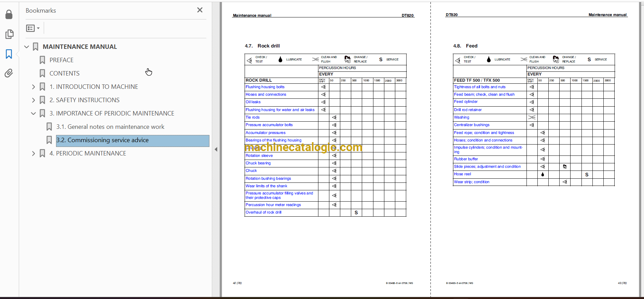Open the security lock panel icon
This screenshot has height=299, width=644.
[x=9, y=14]
